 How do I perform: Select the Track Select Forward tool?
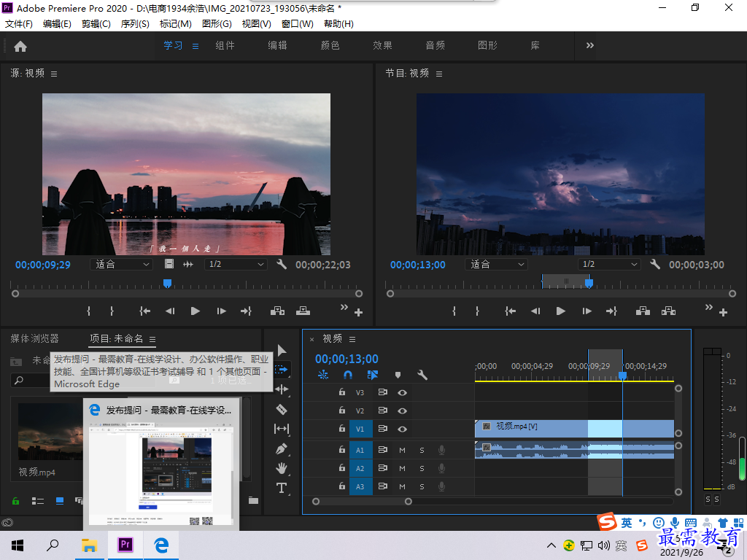pyautogui.click(x=282, y=370)
